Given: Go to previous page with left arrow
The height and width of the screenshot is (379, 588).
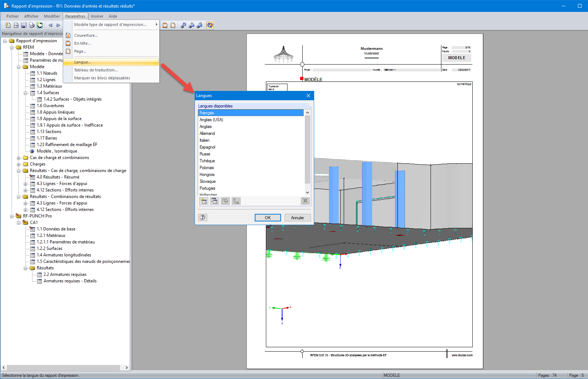Looking at the screenshot, I should 50,25.
